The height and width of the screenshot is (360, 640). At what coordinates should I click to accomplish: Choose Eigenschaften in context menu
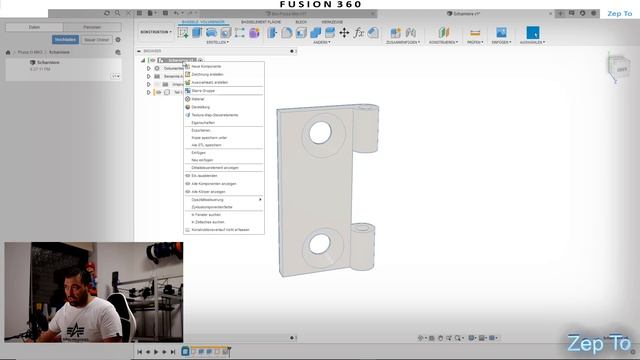224,122
